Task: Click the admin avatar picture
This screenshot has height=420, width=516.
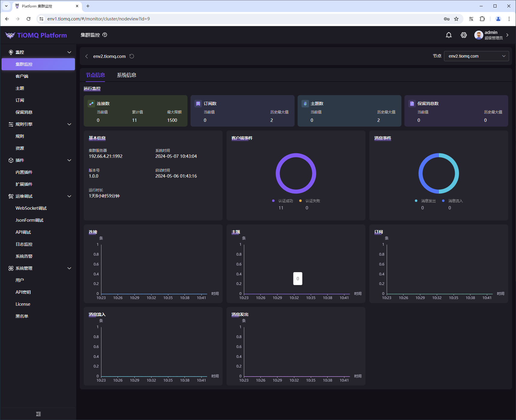Action: coord(478,35)
